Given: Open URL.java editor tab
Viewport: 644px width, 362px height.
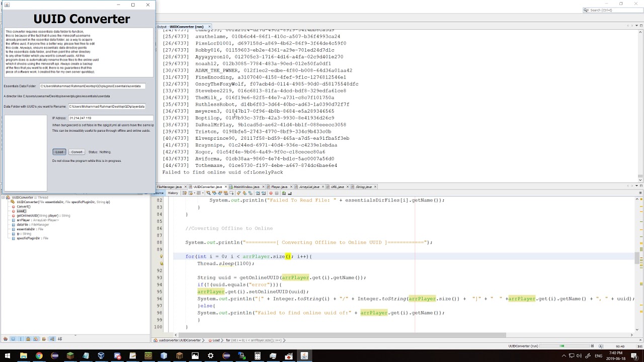Looking at the screenshot, I should (337, 187).
